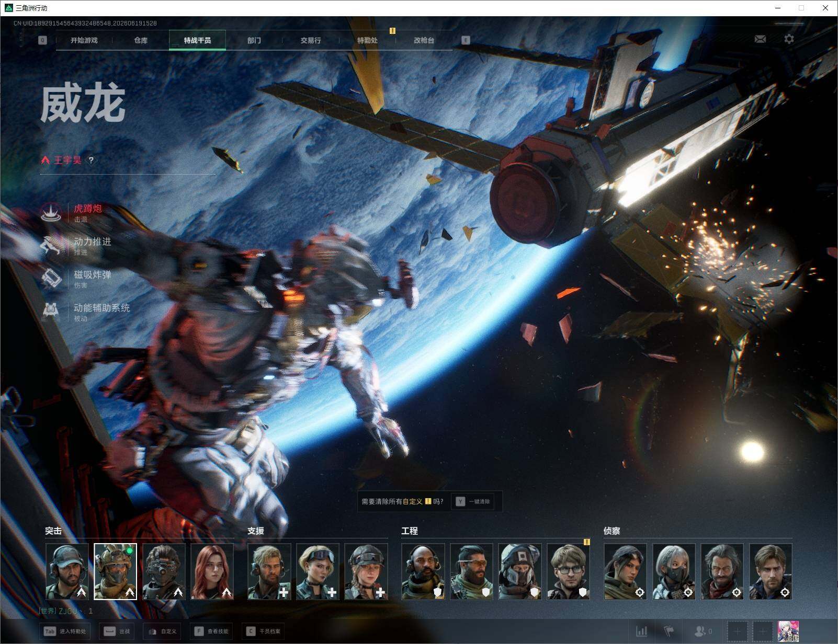Click the 三角洲行动 app icon in title bar
The height and width of the screenshot is (644, 838).
coord(8,8)
